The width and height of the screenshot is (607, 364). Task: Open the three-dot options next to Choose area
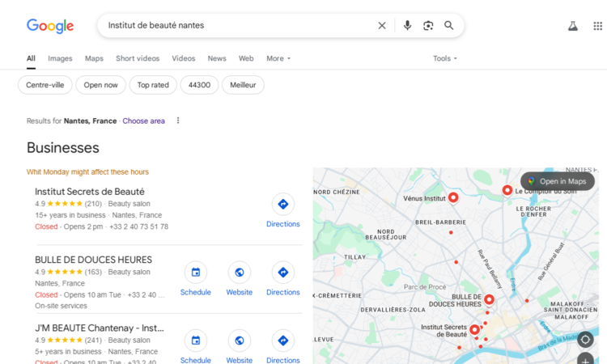tap(178, 121)
